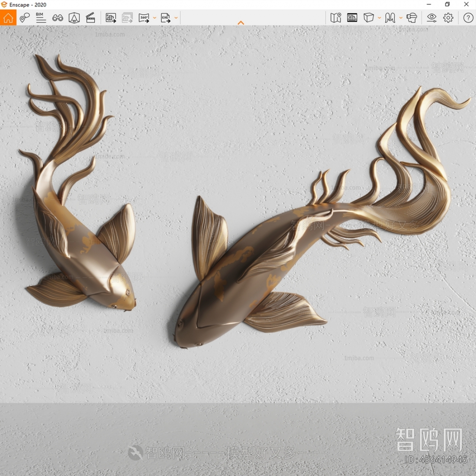Image resolution: width=476 pixels, height=476 pixels.
Task: Open the asset library icon
Action: pyautogui.click(x=352, y=18)
